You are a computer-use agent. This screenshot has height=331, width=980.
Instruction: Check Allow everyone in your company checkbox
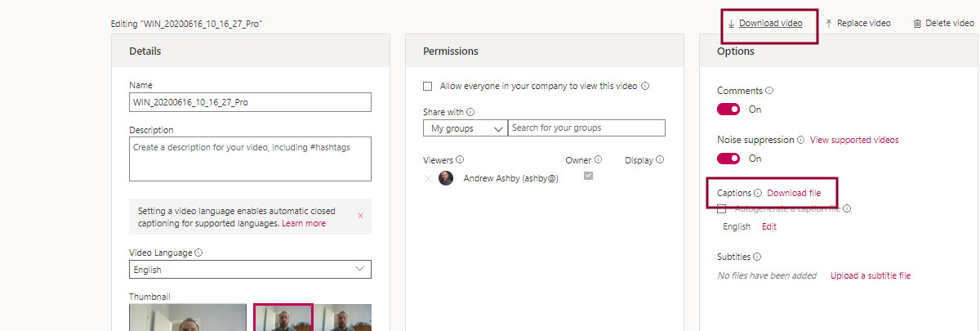pos(428,86)
